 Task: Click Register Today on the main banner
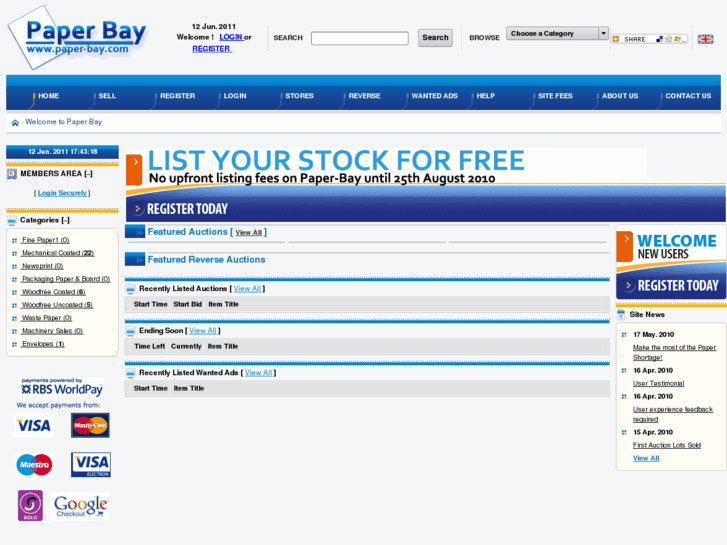pos(187,209)
